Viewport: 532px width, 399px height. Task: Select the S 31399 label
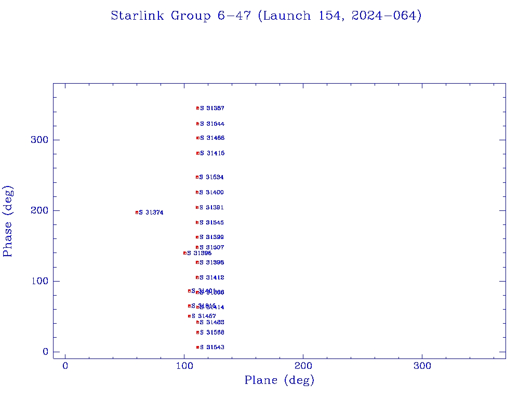coord(212,237)
